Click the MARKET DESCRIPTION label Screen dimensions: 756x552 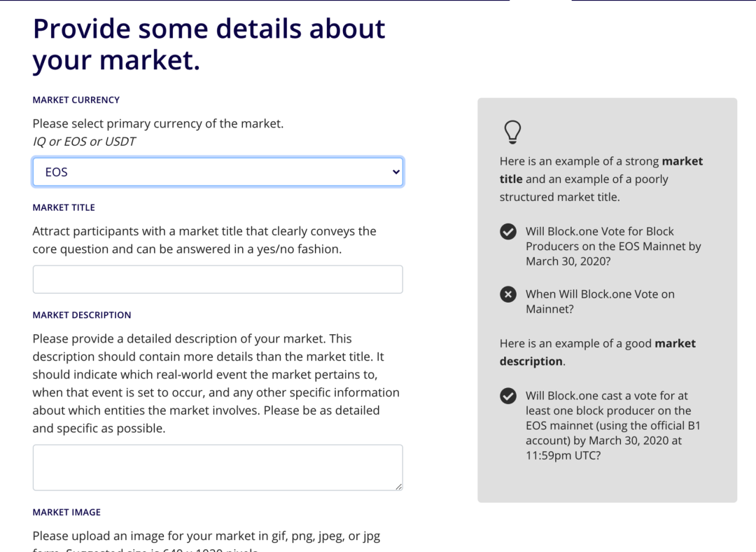coord(82,315)
